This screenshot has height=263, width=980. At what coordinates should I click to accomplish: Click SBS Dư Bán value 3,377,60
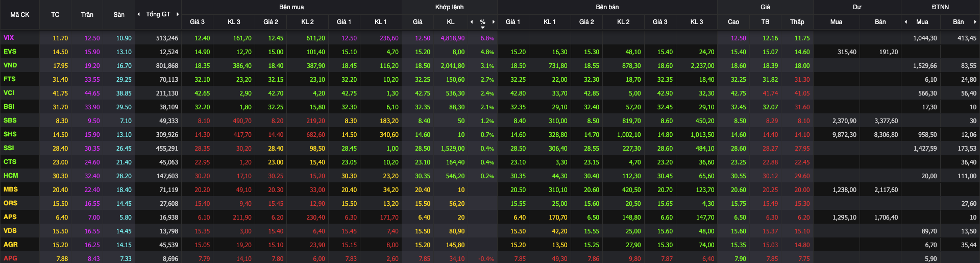point(886,121)
